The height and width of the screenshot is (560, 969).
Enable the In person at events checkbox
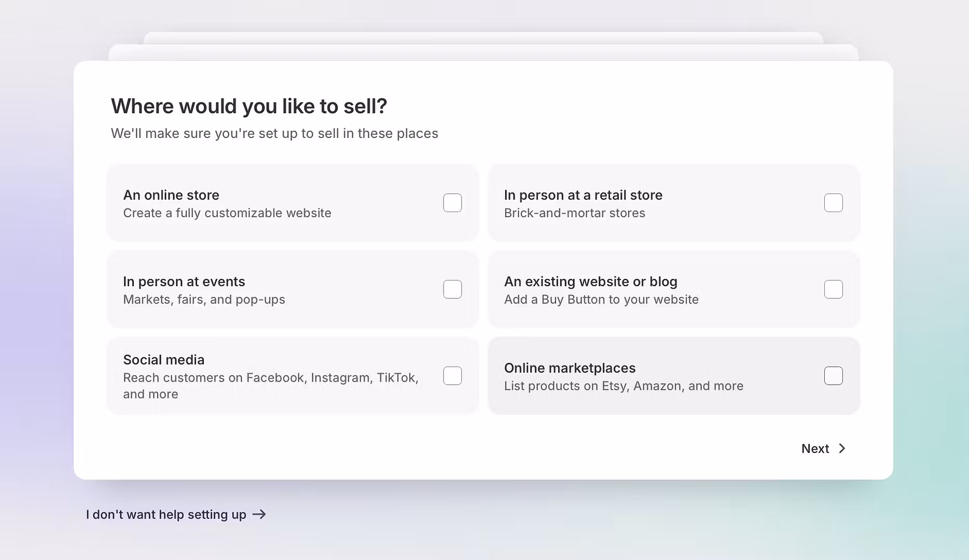point(452,289)
